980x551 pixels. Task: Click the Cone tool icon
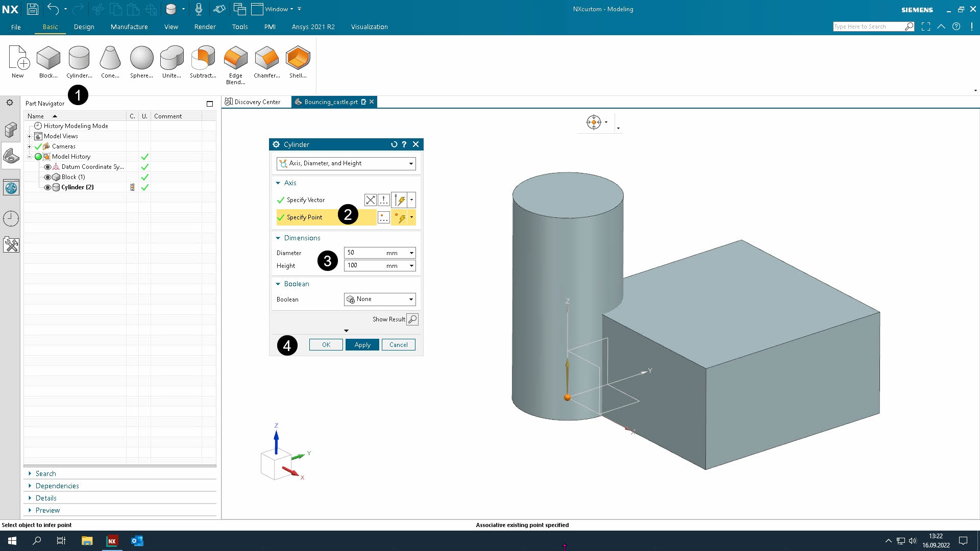(x=110, y=58)
